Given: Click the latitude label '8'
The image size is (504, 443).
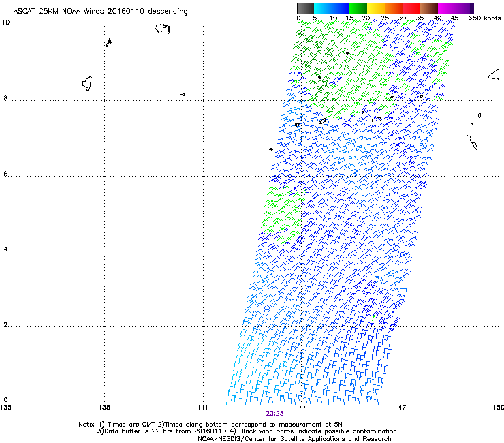Looking at the screenshot, I should click(x=5, y=98).
